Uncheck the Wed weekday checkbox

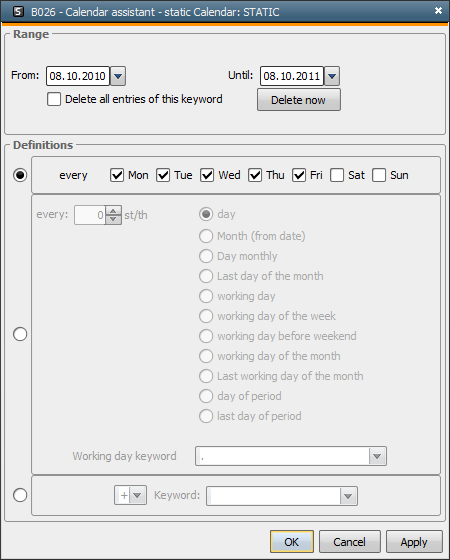pyautogui.click(x=207, y=175)
